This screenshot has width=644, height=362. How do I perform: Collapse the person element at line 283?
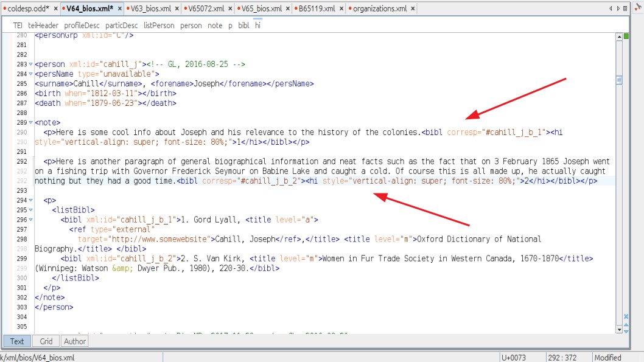[30, 64]
